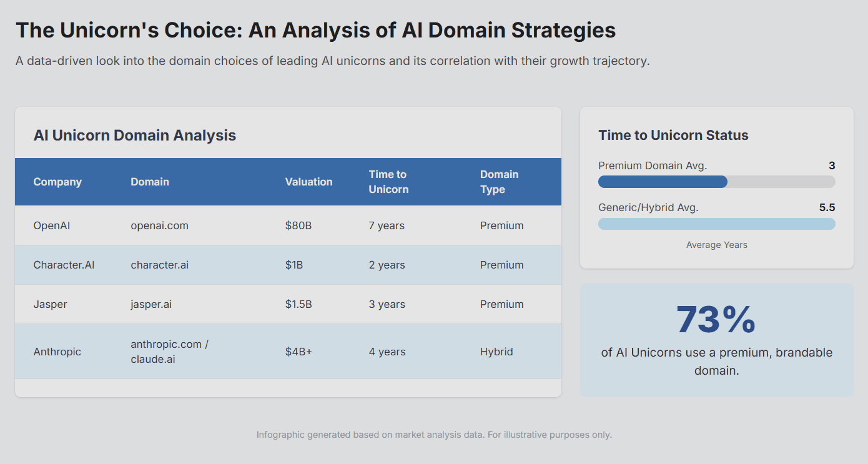Click the Company column header

(57, 182)
